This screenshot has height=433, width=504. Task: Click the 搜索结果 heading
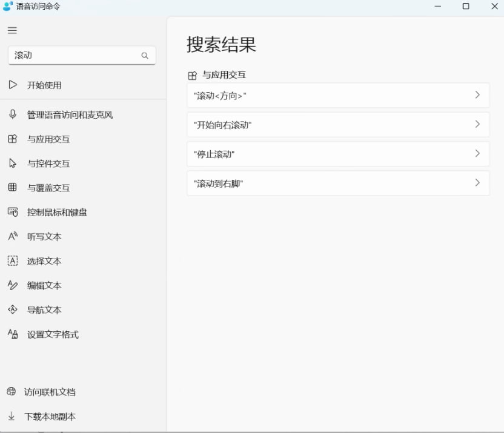(221, 44)
